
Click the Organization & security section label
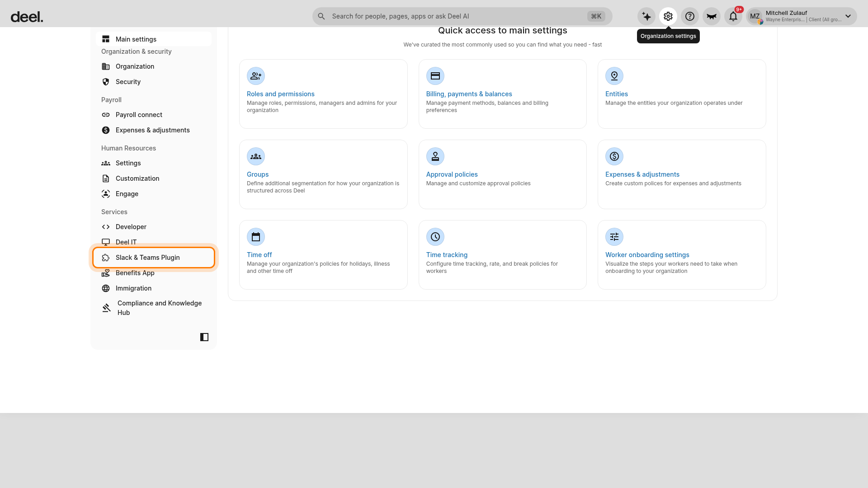137,52
